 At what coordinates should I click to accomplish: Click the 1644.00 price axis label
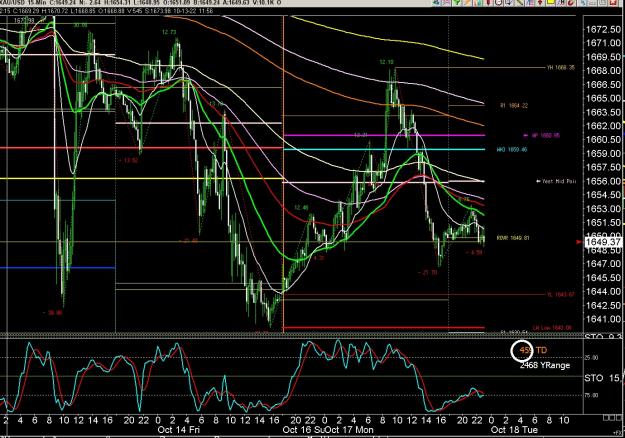[603, 291]
